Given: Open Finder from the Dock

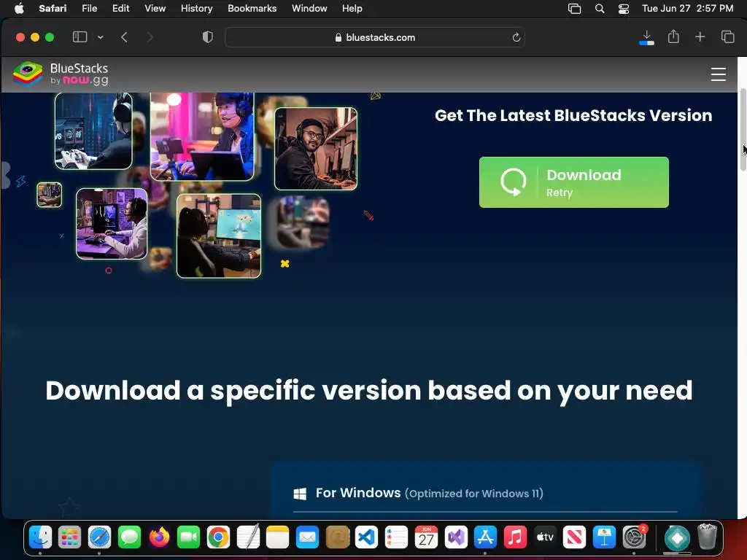Looking at the screenshot, I should [x=40, y=537].
